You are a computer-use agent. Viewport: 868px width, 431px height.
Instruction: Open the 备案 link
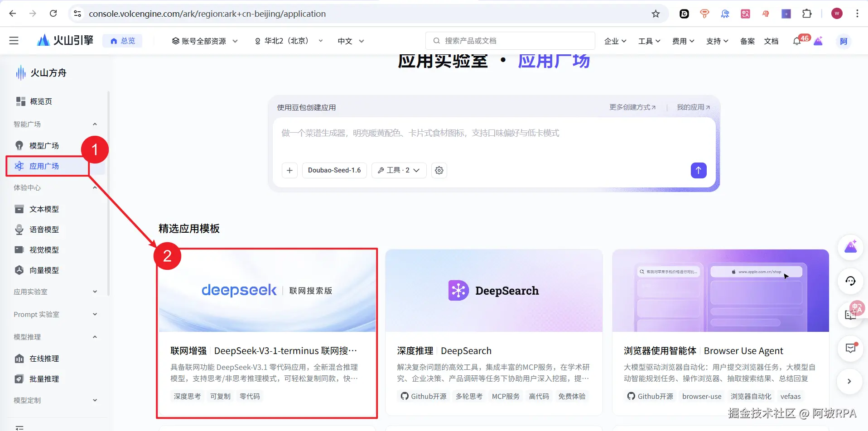point(747,41)
